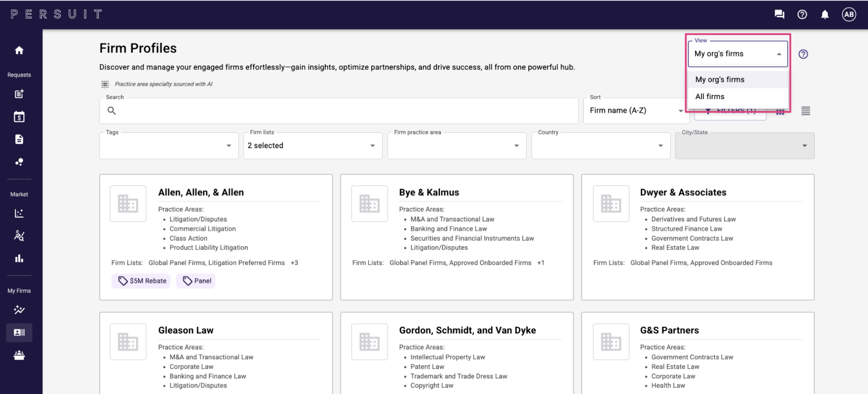Screen dimensions: 868x394
Task: Open the bar chart icon under Market
Action: tap(19, 258)
